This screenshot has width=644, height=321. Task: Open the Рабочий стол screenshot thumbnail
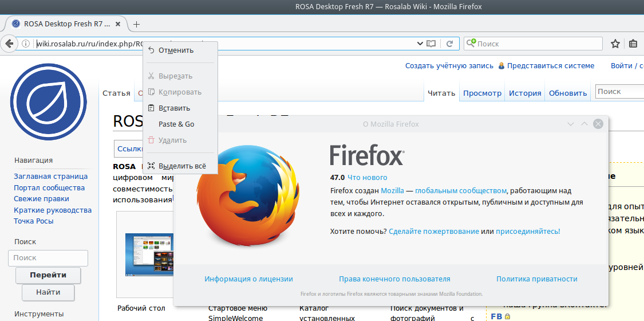pyautogui.click(x=151, y=255)
